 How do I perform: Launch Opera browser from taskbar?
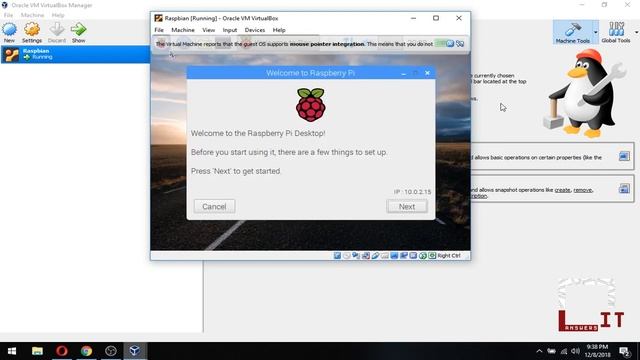(x=62, y=351)
